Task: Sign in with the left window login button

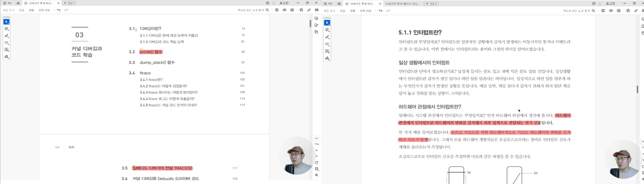Action: point(284,3)
